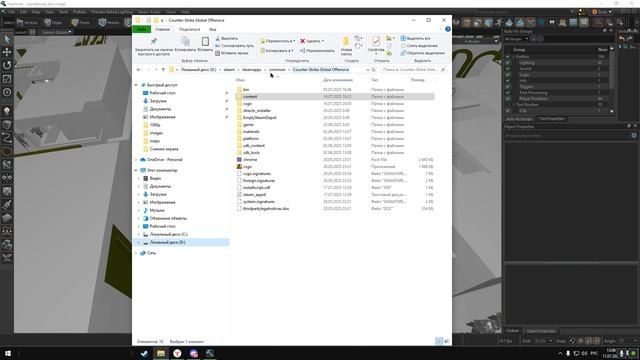Click the Hammer editor taskbar icon
640x360 pixels.
210,353
